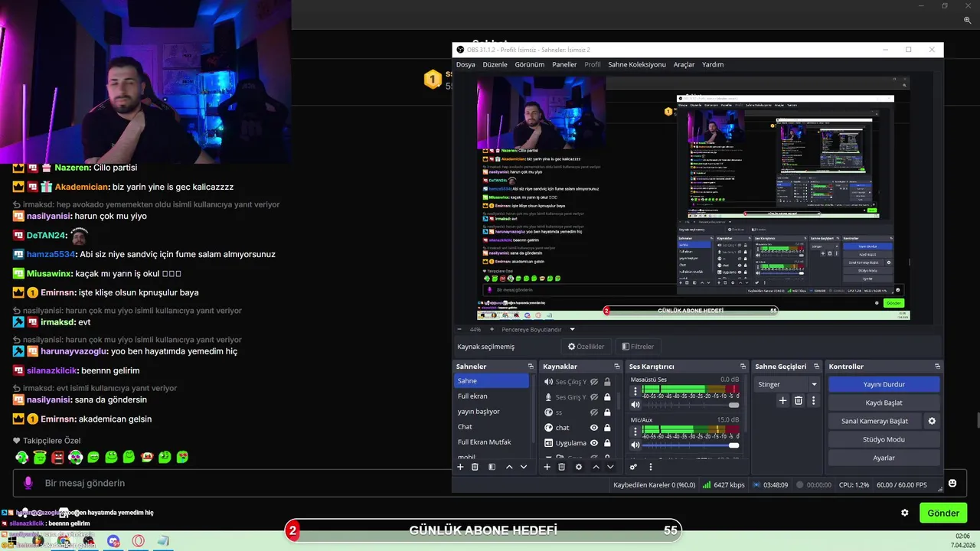Open audio mixer menu dots at panel bottom
Image resolution: width=980 pixels, height=551 pixels.
651,467
